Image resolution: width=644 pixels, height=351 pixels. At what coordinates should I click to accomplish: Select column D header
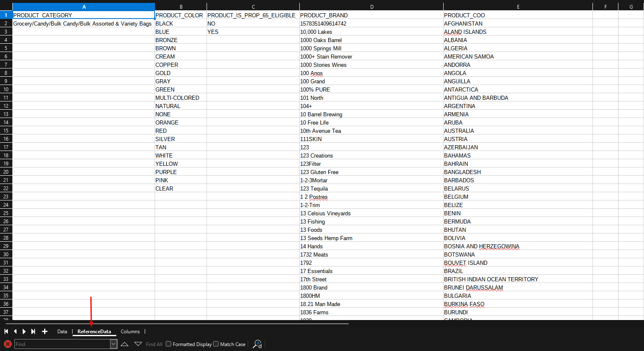371,7
